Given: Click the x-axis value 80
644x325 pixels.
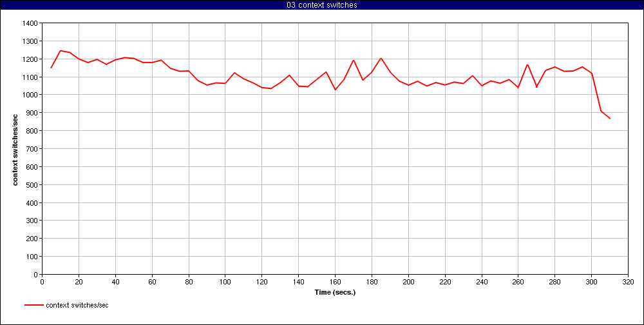Looking at the screenshot, I should [x=189, y=282].
